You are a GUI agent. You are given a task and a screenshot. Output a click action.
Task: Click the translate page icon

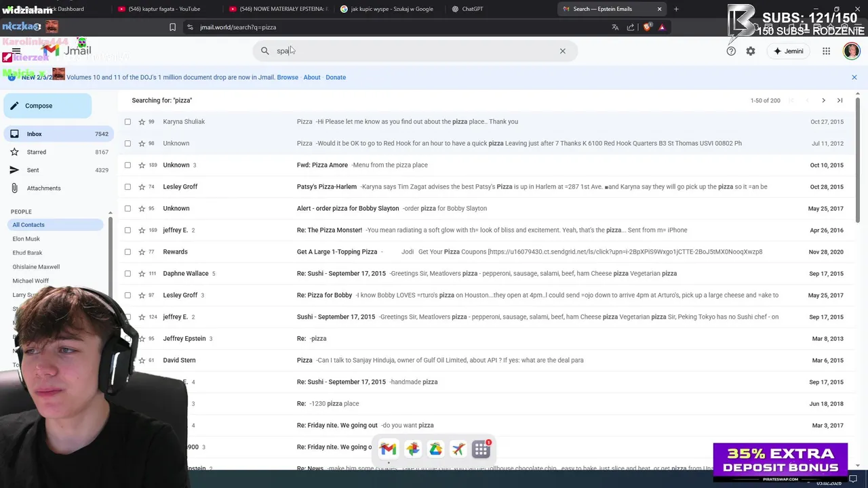pyautogui.click(x=615, y=27)
